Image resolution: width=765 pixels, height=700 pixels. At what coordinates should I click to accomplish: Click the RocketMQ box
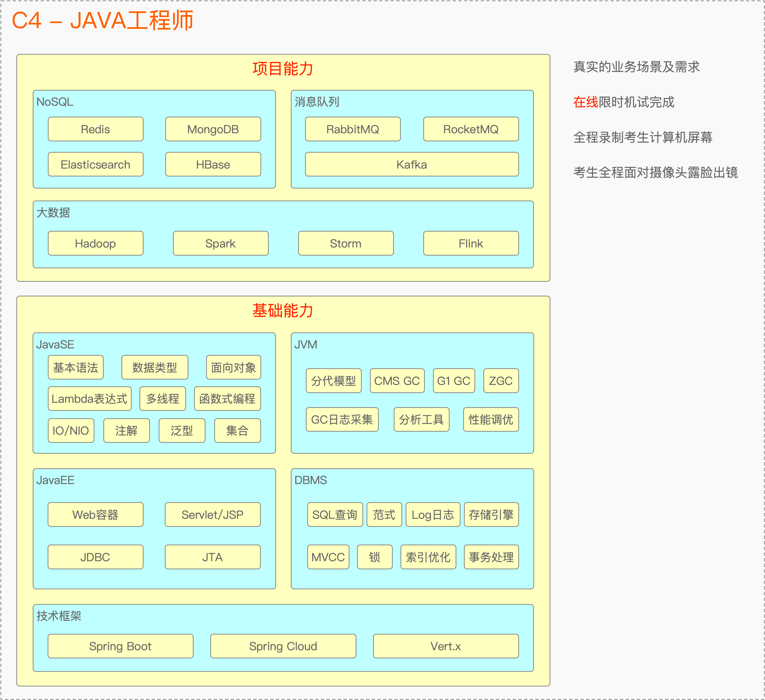pos(470,129)
